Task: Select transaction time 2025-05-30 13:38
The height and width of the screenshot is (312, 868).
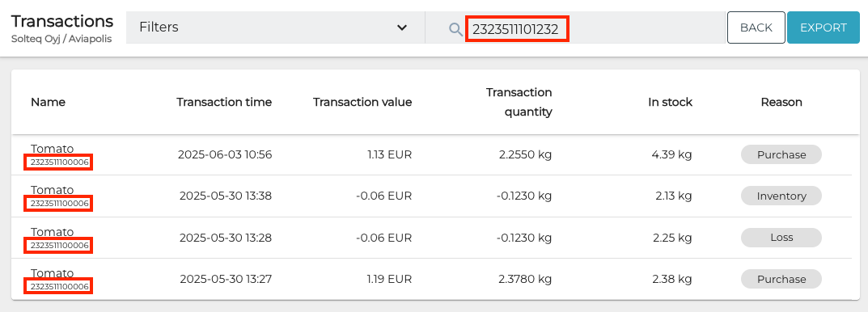Action: click(226, 196)
